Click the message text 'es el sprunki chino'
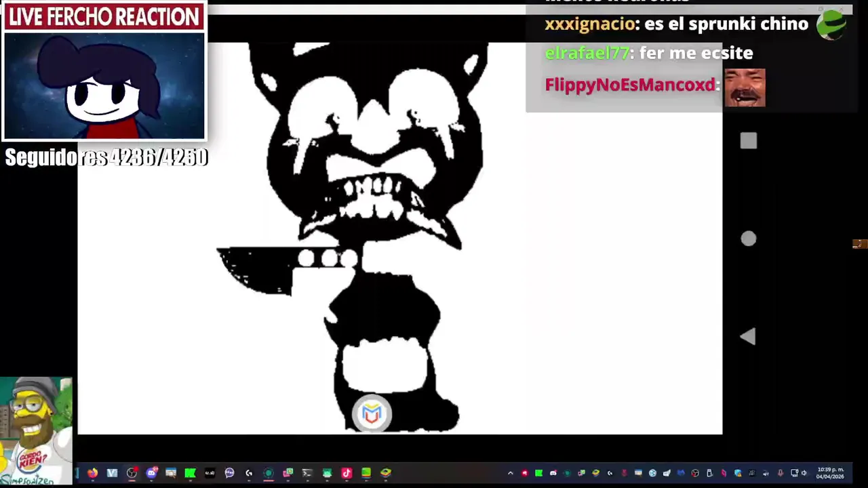 click(x=726, y=24)
